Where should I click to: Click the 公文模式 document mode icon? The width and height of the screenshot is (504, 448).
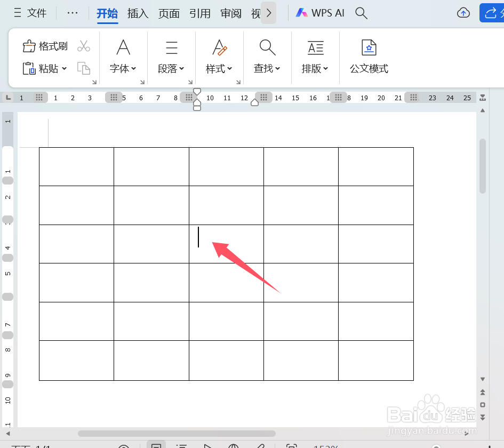(x=369, y=48)
